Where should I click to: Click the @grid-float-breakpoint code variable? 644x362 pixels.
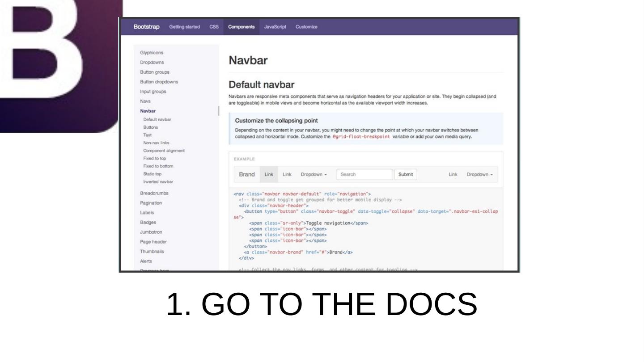pyautogui.click(x=361, y=137)
